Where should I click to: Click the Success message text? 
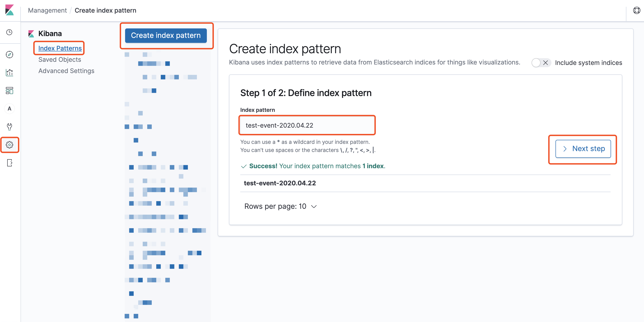[x=317, y=166]
